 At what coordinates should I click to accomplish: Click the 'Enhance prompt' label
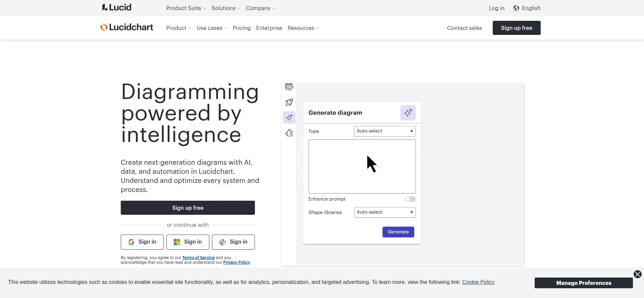point(327,199)
